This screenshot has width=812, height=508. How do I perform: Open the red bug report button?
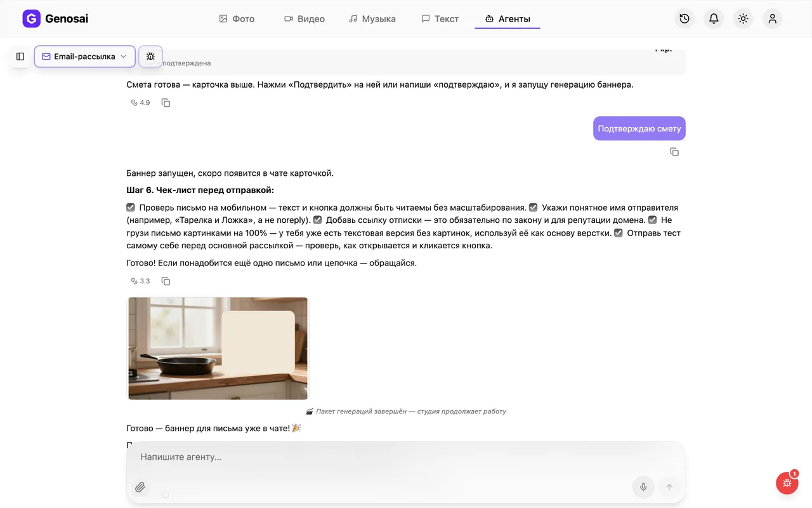click(x=787, y=483)
